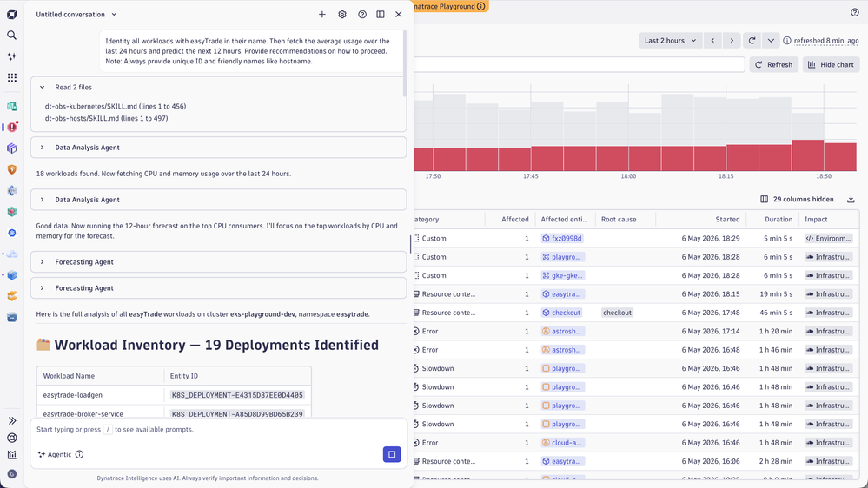
Task: Open the search icon in sidebar
Action: [x=11, y=36]
